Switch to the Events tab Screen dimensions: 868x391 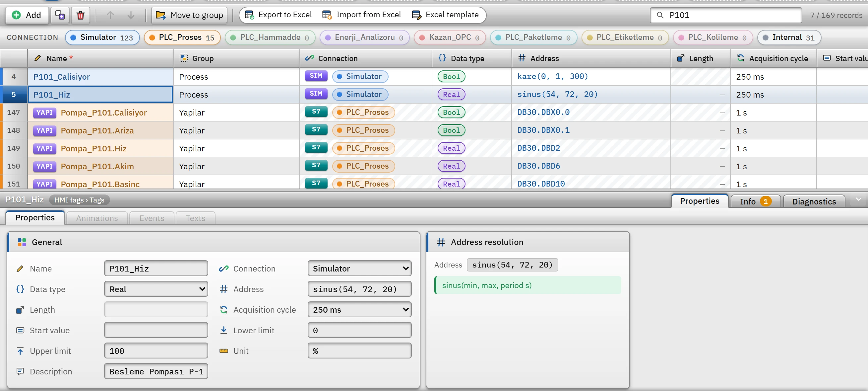point(152,218)
